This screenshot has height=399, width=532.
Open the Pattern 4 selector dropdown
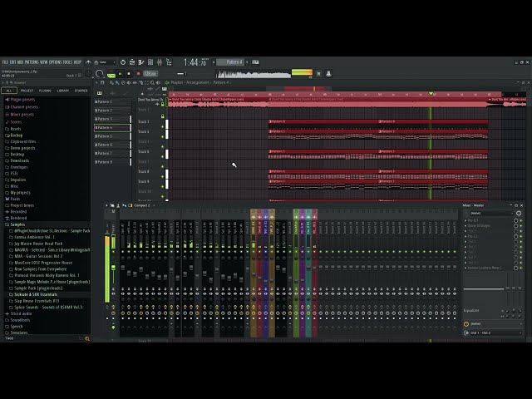[247, 62]
